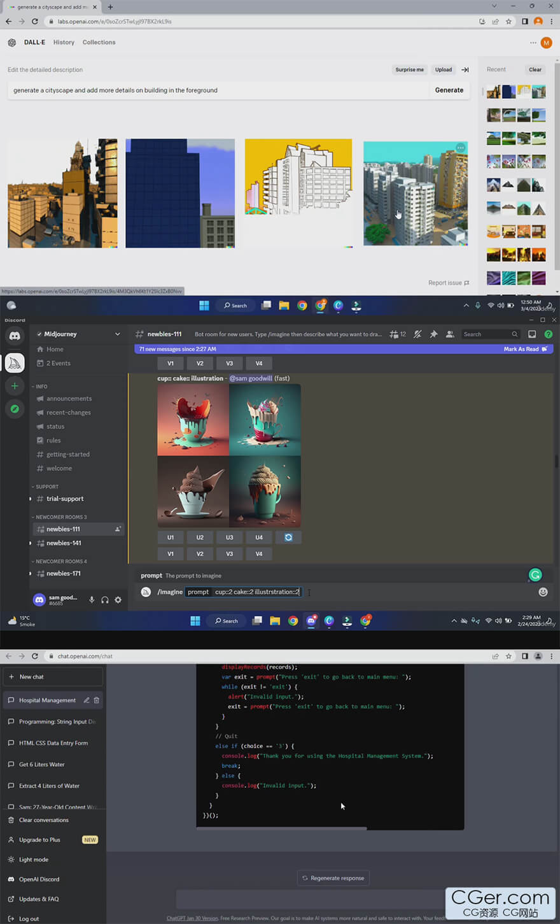Screen dimensions: 560x924
Task: Open the Chrome tab search chevron
Action: click(494, 6)
